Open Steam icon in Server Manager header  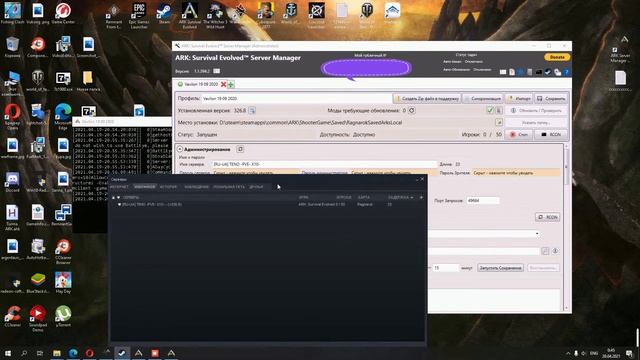tap(548, 72)
